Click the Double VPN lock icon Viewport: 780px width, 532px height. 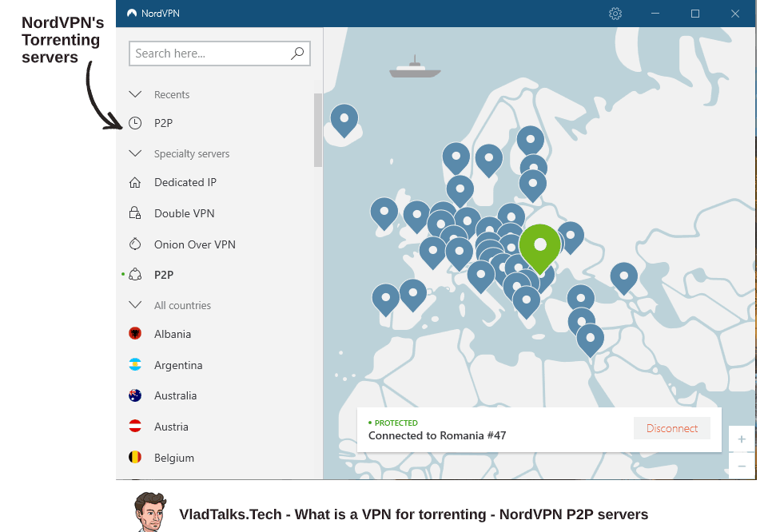[135, 213]
